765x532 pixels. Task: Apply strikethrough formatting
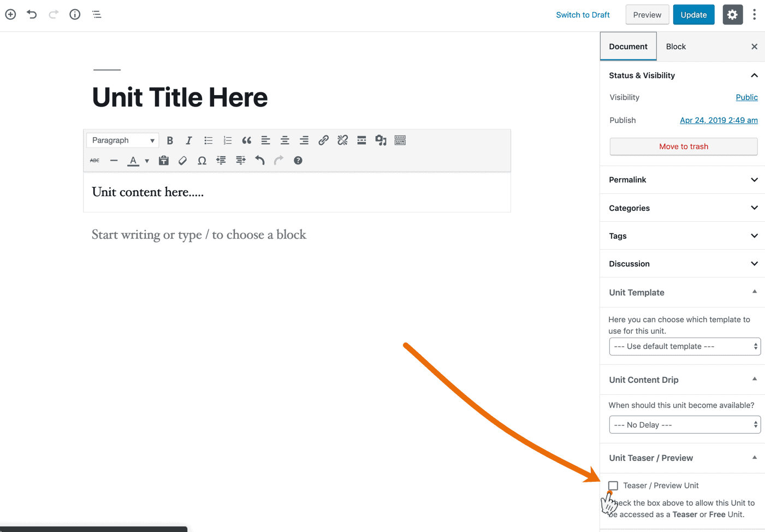pyautogui.click(x=95, y=161)
